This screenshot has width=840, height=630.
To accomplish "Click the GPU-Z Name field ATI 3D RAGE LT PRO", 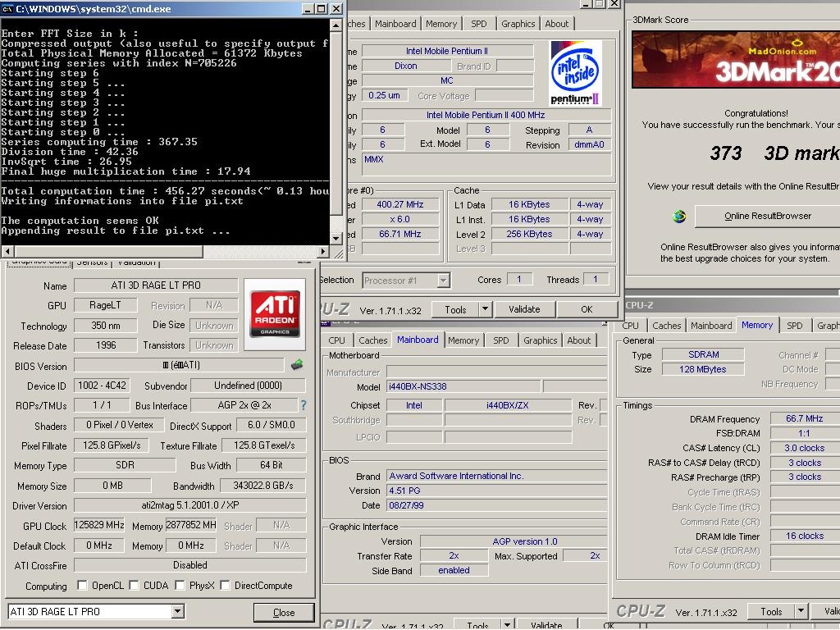I will click(156, 285).
